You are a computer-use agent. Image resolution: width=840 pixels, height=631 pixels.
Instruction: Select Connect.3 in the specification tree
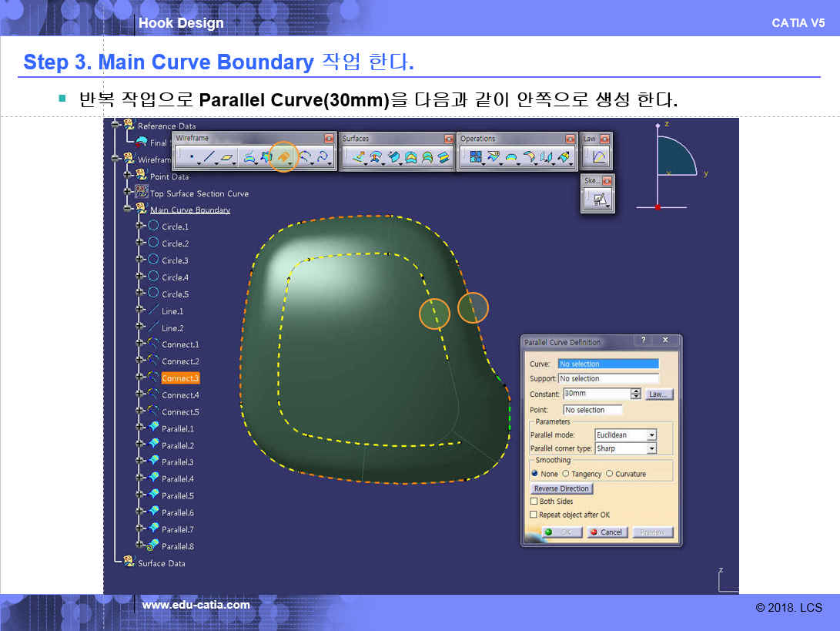point(180,378)
